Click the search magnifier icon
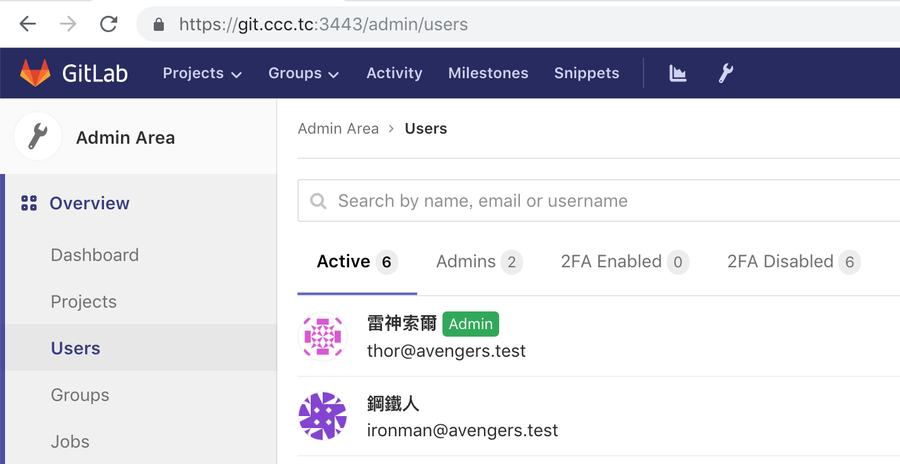Image resolution: width=900 pixels, height=464 pixels. coord(318,201)
